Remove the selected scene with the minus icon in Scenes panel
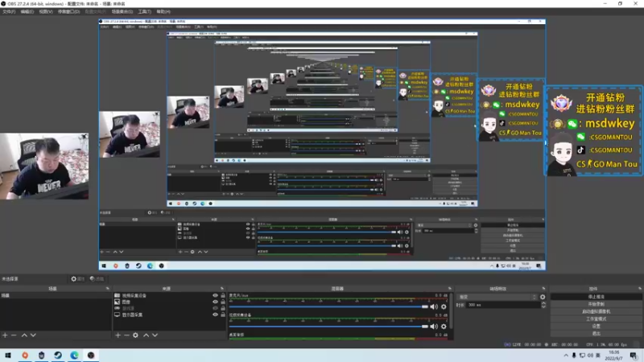 point(14,335)
